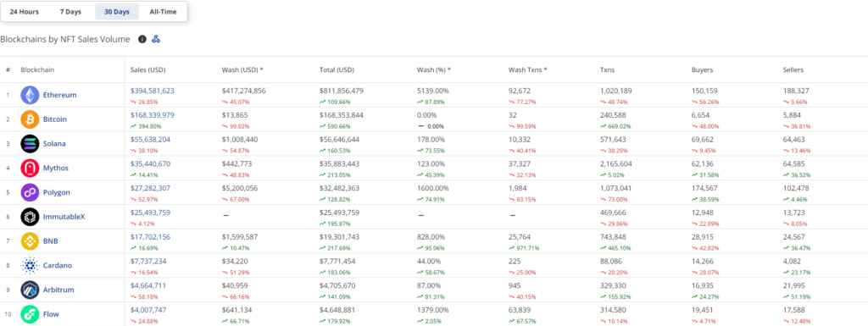Sort by Buyers column header
Image resolution: width=868 pixels, height=326 pixels.
[x=702, y=70]
